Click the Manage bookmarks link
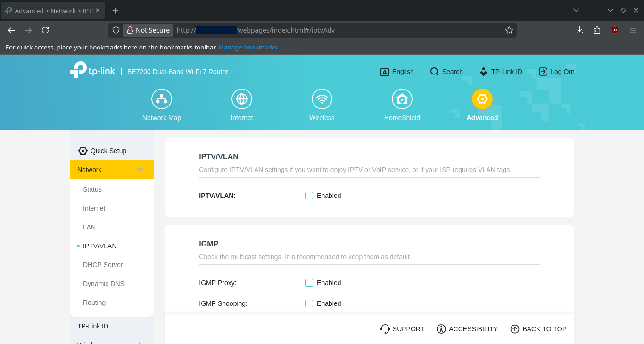The image size is (644, 344). tap(250, 47)
